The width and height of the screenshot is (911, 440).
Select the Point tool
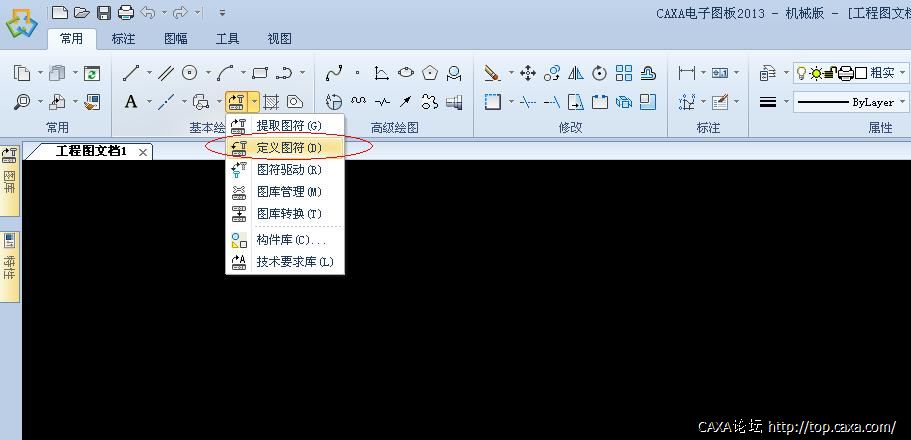357,73
